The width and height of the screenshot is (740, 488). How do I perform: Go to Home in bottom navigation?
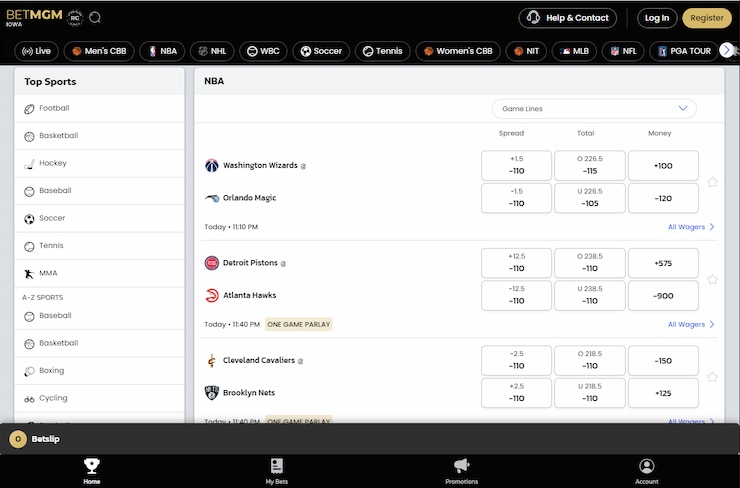point(92,471)
